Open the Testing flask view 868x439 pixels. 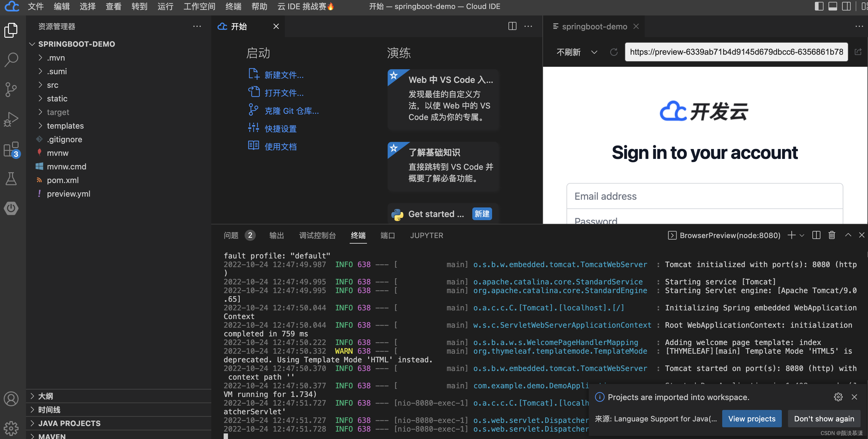[11, 179]
